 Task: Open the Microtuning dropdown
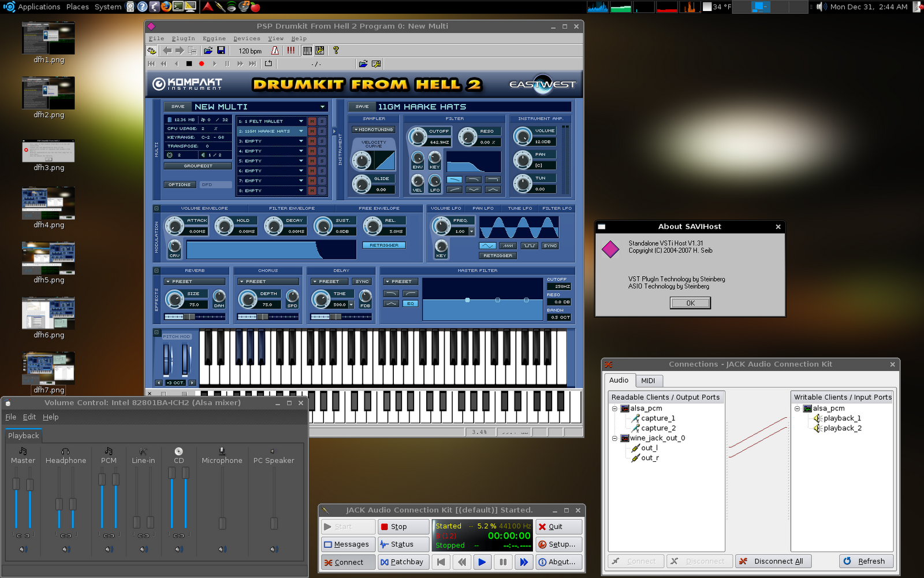(374, 129)
